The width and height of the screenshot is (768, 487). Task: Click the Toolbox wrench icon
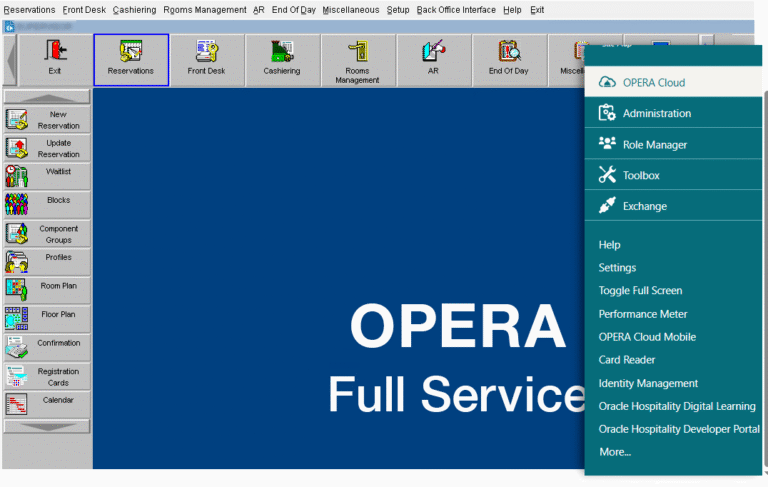607,174
